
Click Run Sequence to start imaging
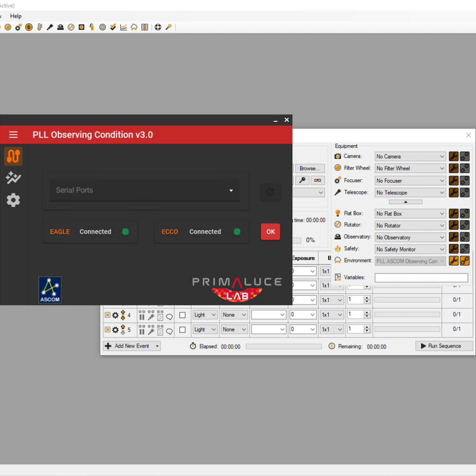tap(444, 346)
